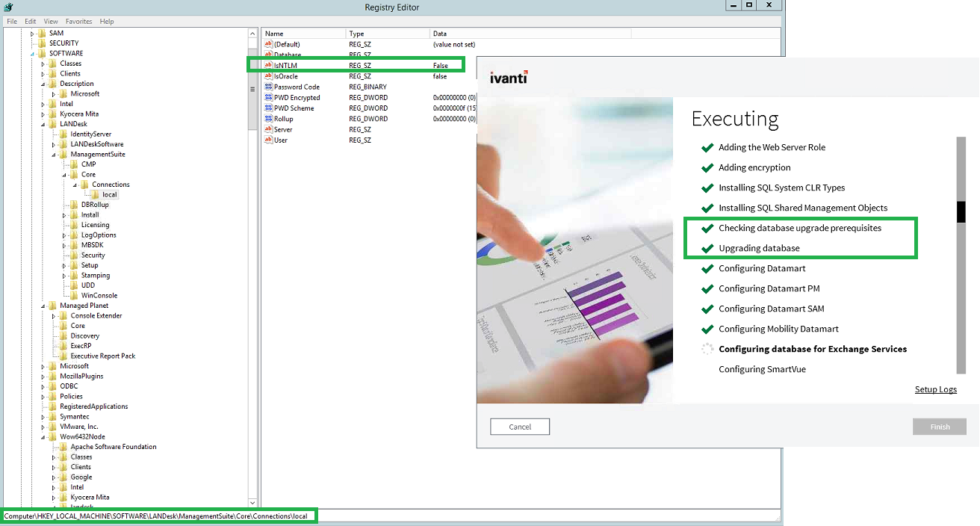Screen dimensions: 980x526
Task: Open the Favorites menu
Action: pyautogui.click(x=78, y=21)
